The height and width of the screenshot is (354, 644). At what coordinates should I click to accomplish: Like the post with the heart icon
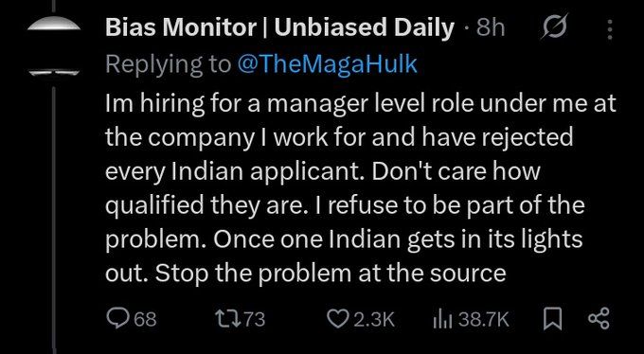pyautogui.click(x=337, y=319)
